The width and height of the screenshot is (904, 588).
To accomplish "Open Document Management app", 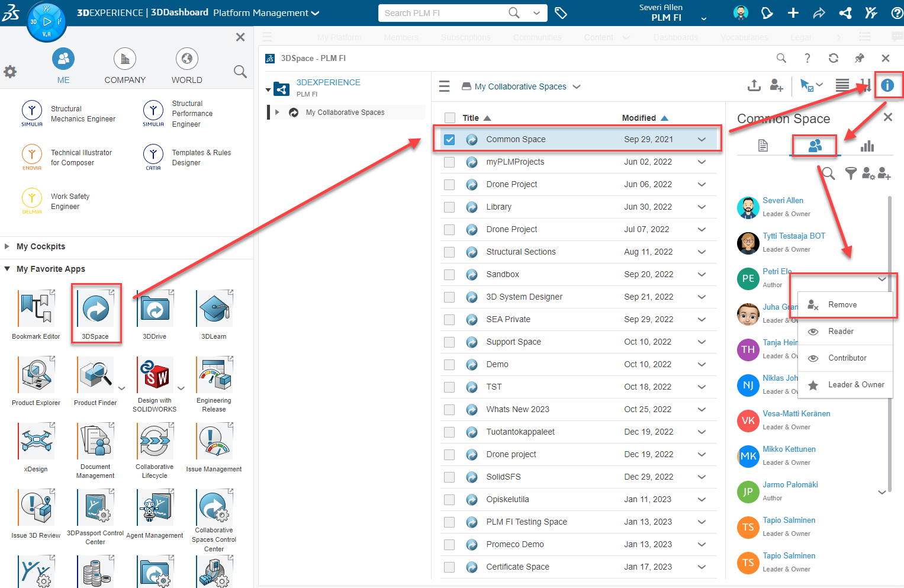I will coord(95,441).
